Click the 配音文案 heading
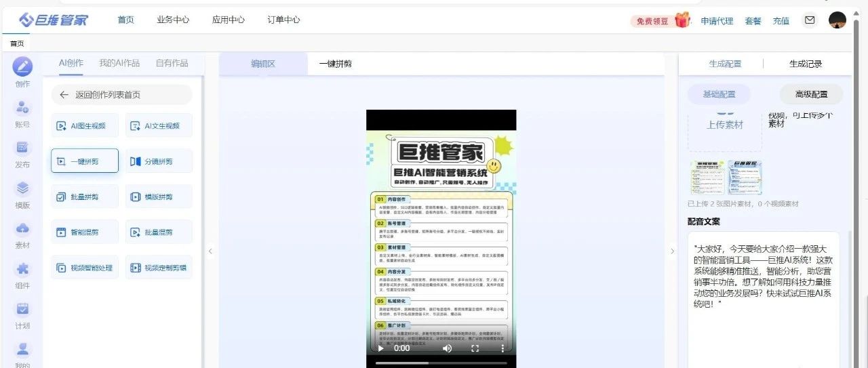Image resolution: width=868 pixels, height=368 pixels. pyautogui.click(x=704, y=222)
